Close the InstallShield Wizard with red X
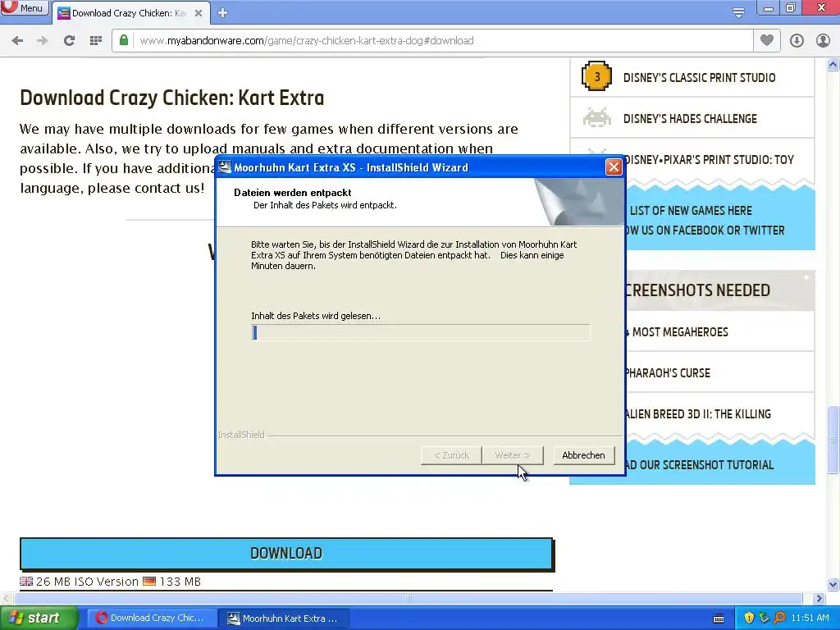 pos(614,167)
